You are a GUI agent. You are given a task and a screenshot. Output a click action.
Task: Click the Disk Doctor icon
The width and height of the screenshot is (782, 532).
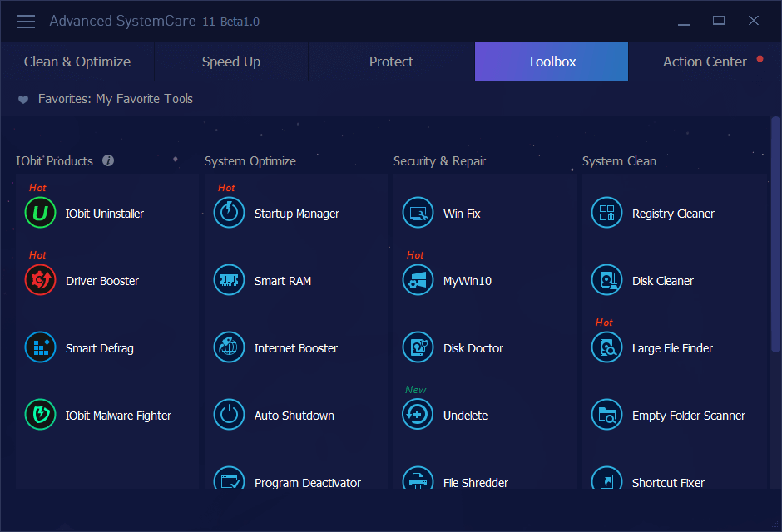click(418, 347)
